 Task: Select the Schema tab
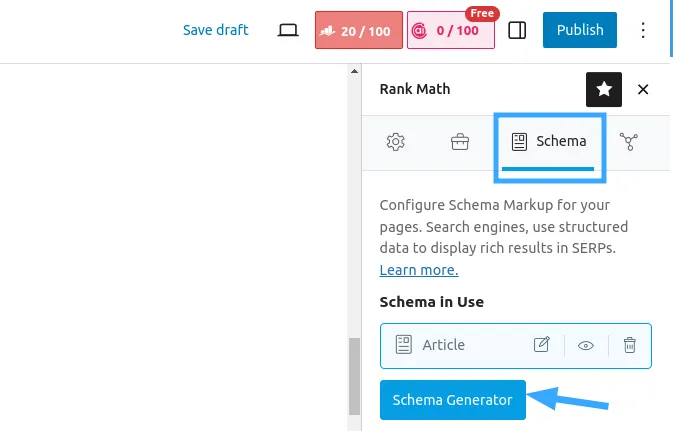pyautogui.click(x=549, y=142)
